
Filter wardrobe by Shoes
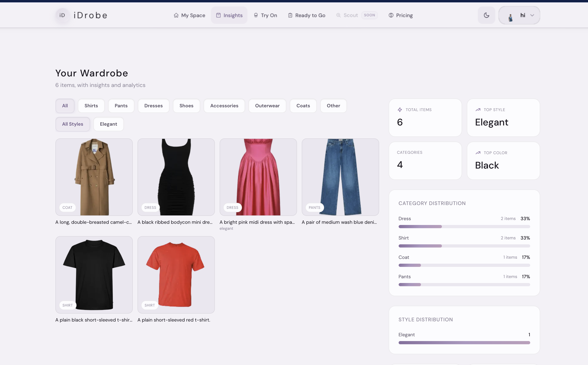pos(186,106)
